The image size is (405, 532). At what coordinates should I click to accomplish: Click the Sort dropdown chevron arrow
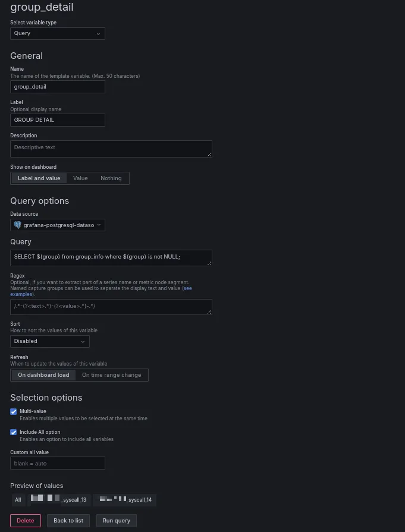pyautogui.click(x=83, y=342)
